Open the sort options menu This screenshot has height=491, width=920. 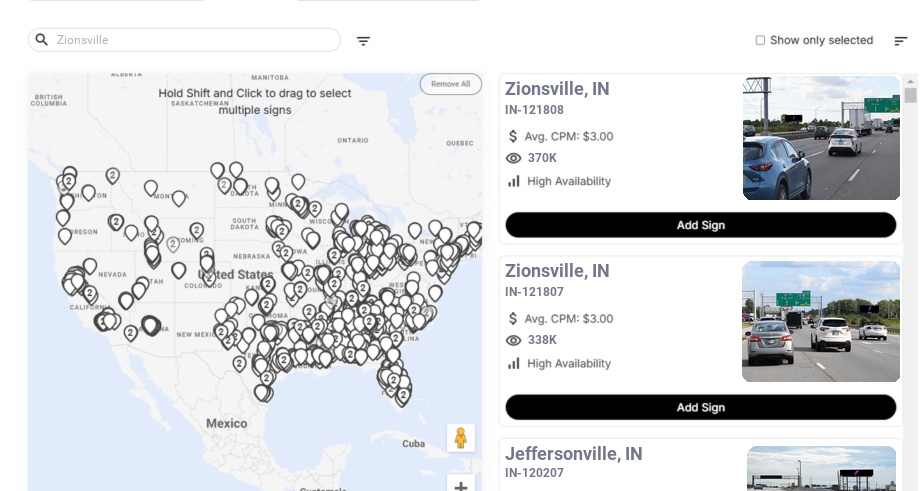(x=901, y=41)
